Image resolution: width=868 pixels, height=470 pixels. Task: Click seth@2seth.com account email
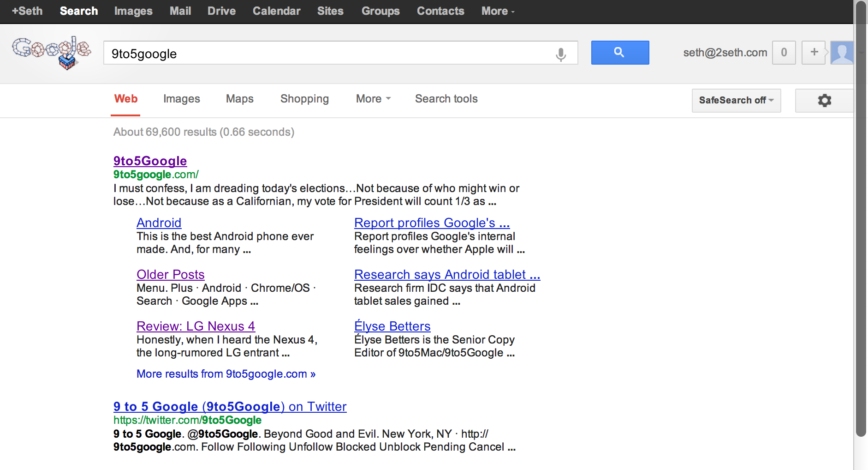point(725,53)
